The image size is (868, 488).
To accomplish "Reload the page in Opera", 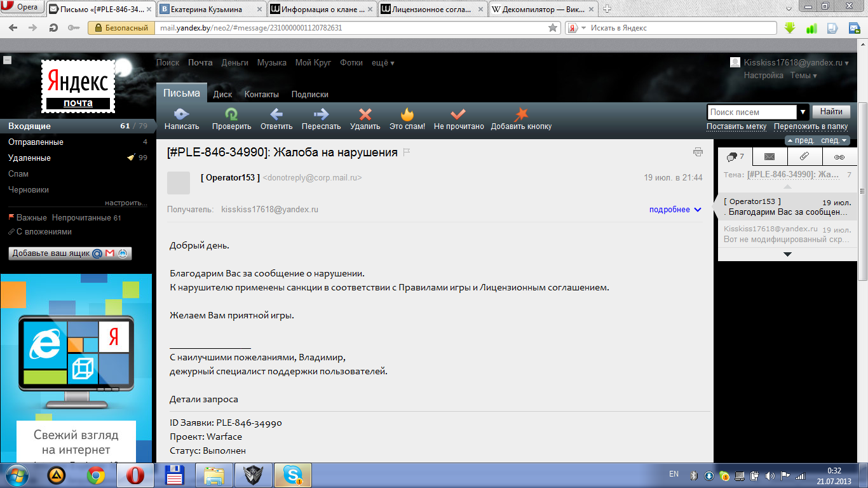I will 54,28.
